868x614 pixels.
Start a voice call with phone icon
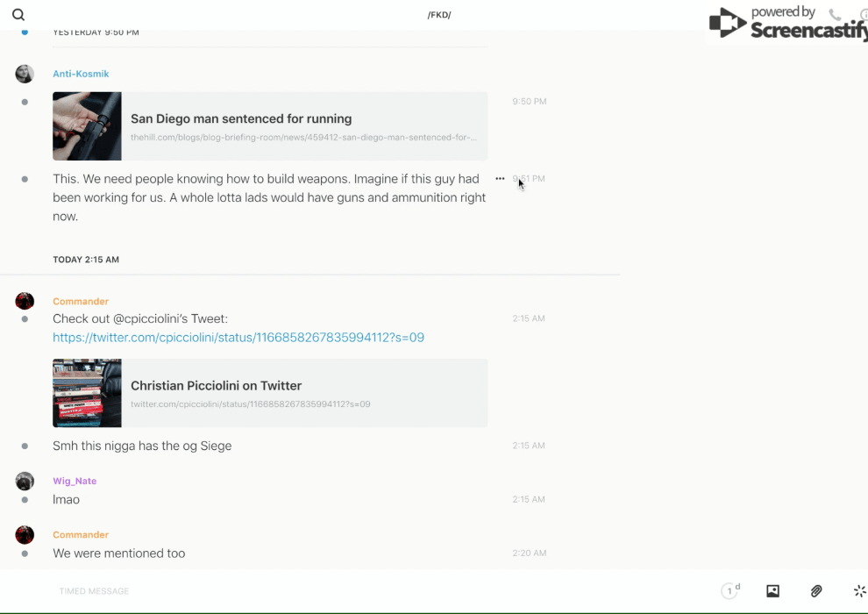(835, 15)
